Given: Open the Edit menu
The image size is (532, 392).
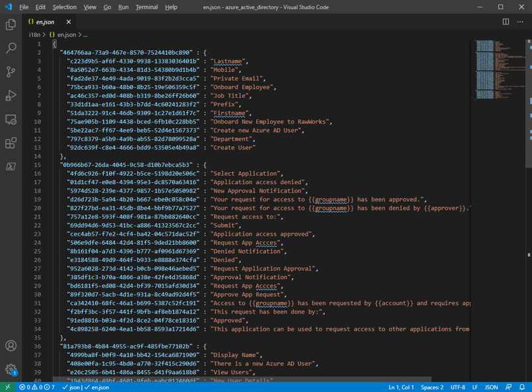Looking at the screenshot, I should coord(40,7).
